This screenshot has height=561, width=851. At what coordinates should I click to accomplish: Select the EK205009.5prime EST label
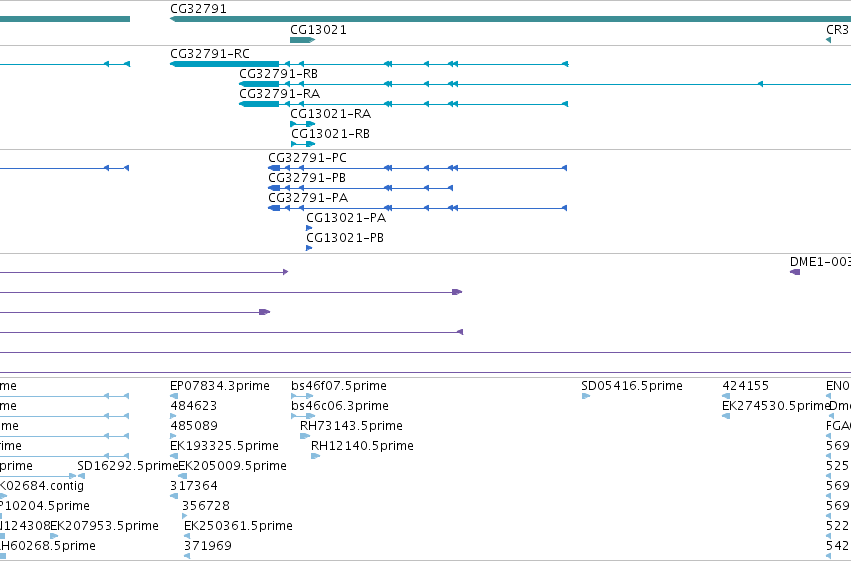pyautogui.click(x=232, y=466)
